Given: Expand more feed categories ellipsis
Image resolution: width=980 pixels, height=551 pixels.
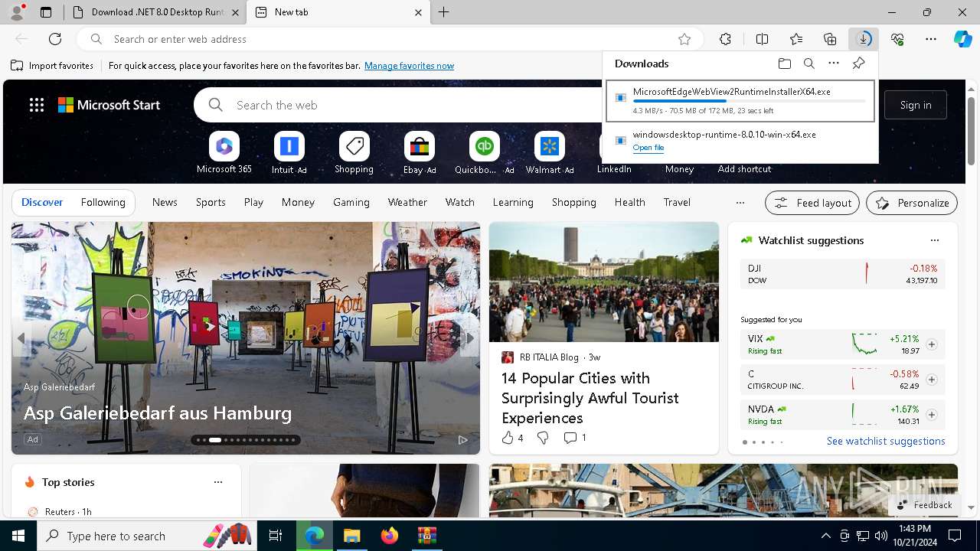Looking at the screenshot, I should (740, 203).
